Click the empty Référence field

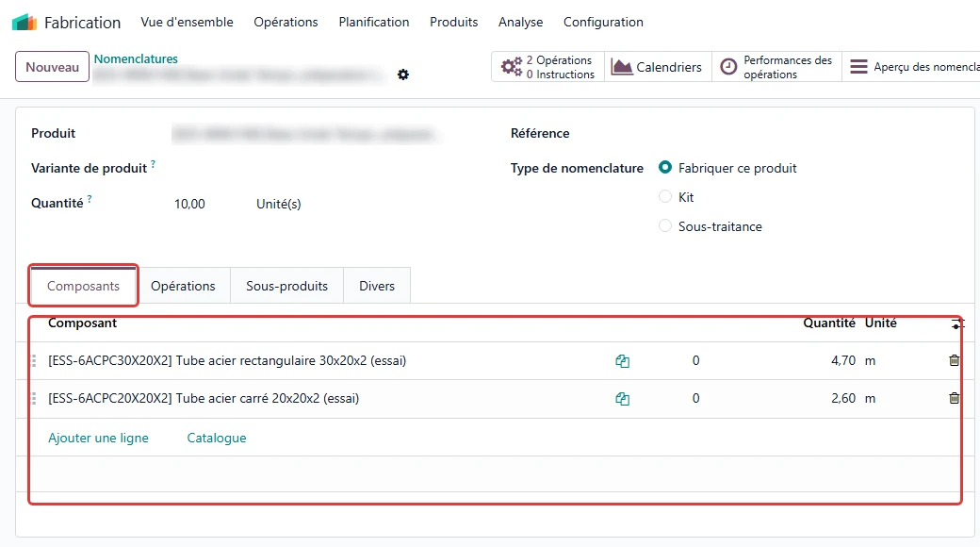807,133
